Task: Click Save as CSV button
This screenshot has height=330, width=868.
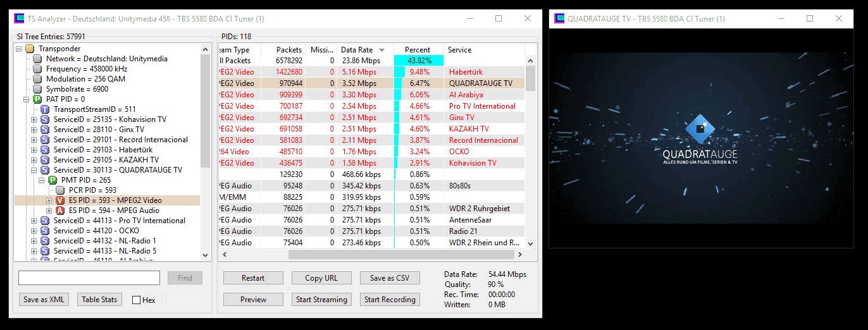Action: click(x=390, y=278)
